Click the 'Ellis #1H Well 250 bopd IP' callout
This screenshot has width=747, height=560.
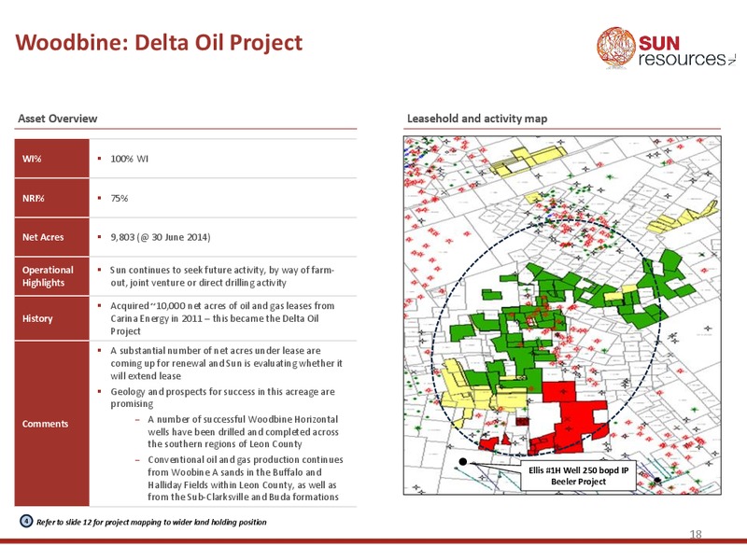(578, 475)
